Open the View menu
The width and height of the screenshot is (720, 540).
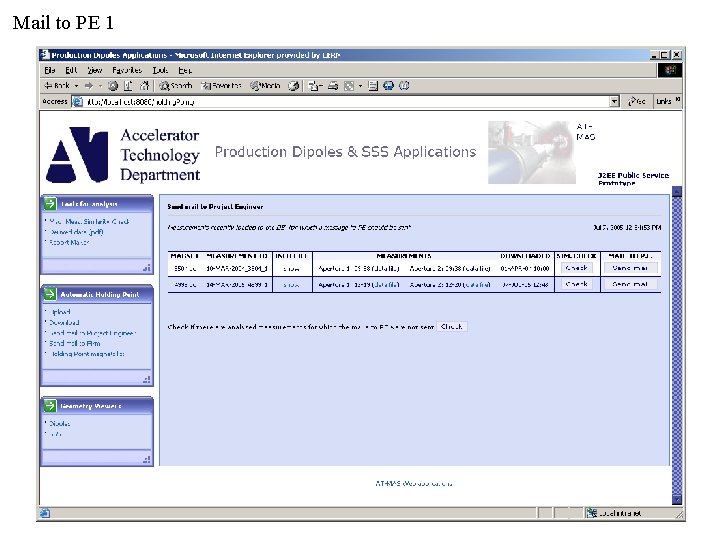pyautogui.click(x=95, y=71)
